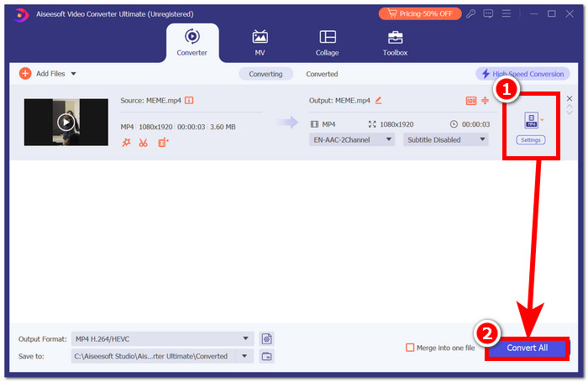Click the Convert All button
This screenshot has height=382, width=588.
point(527,348)
